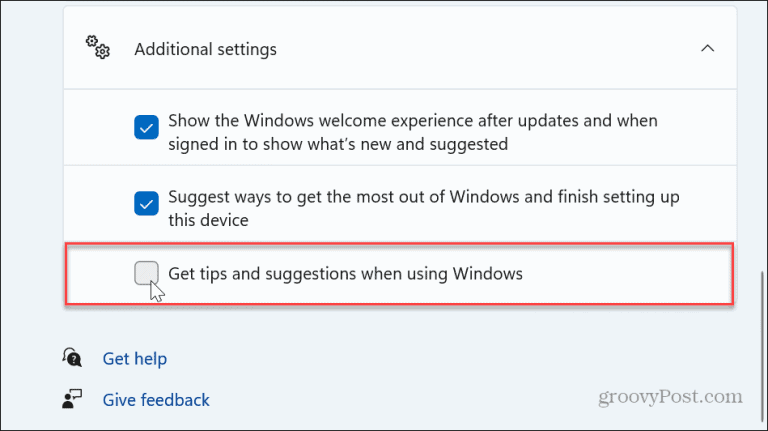Collapse Additional settings with the chevron arrow
This screenshot has height=431, width=768.
707,48
